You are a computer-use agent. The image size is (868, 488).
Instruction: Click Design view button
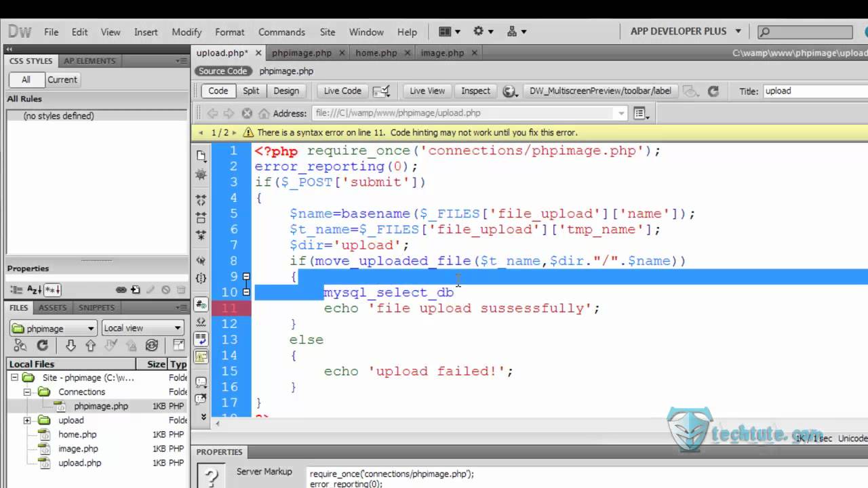tap(286, 91)
